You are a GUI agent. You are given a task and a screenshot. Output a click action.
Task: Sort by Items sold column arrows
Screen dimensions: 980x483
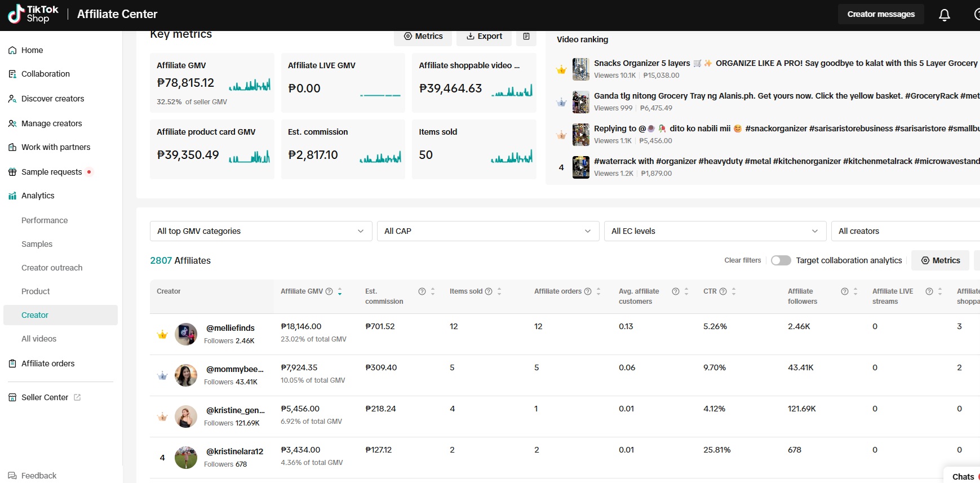point(499,291)
